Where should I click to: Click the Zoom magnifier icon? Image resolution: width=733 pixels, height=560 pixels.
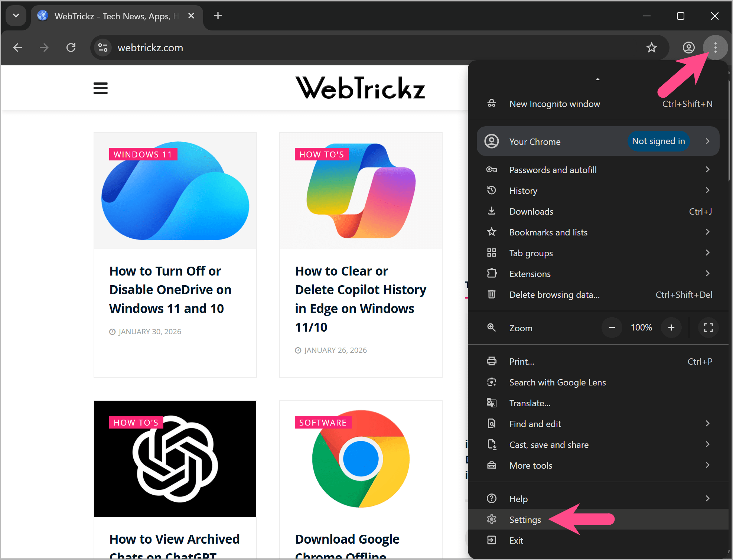tap(492, 328)
